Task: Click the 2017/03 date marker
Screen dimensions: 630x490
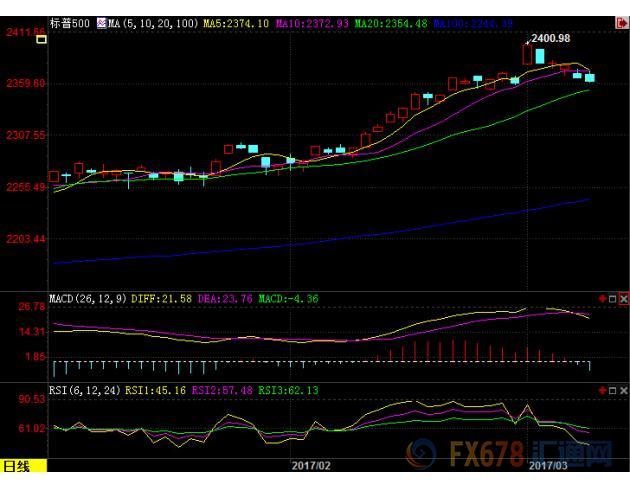Action: (548, 466)
